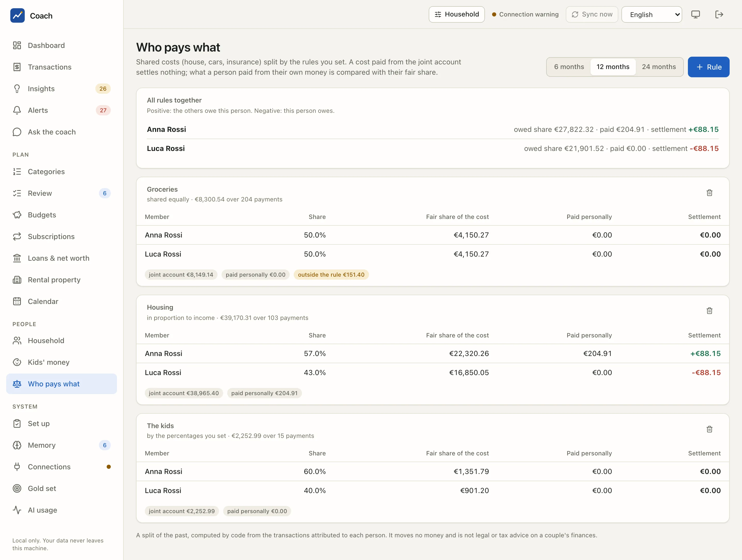The width and height of the screenshot is (742, 560).
Task: Delete the Groceries rule with trash icon
Action: click(709, 193)
